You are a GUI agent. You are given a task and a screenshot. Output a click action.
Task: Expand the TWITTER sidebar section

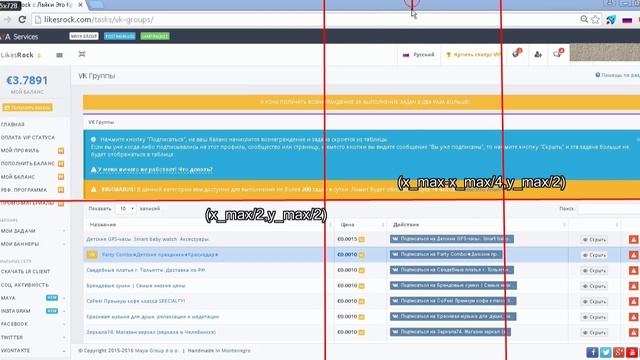[x=33, y=338]
